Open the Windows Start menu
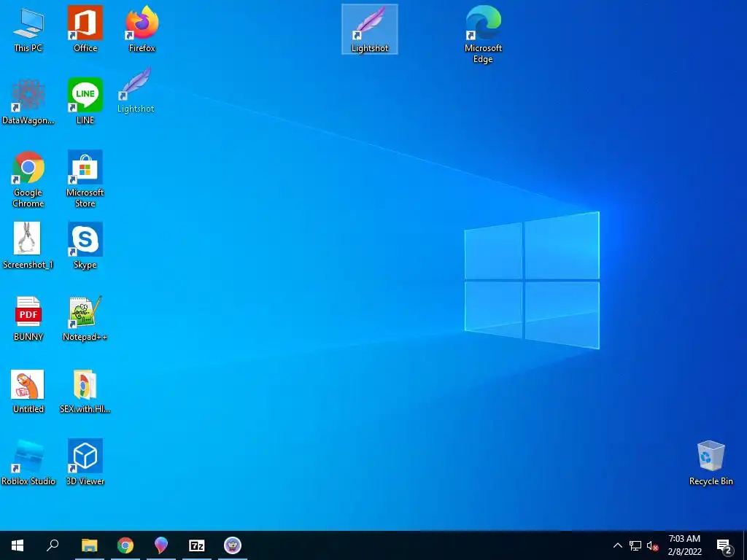The width and height of the screenshot is (747, 560). 18,545
